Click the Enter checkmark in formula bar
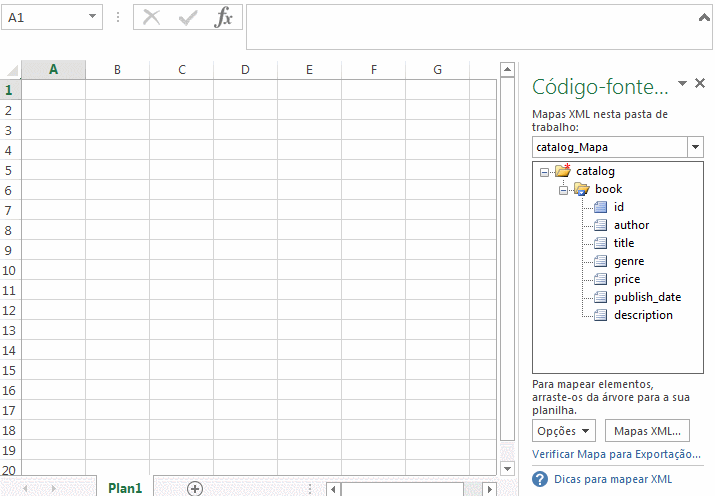The width and height of the screenshot is (715, 496). pos(187,18)
